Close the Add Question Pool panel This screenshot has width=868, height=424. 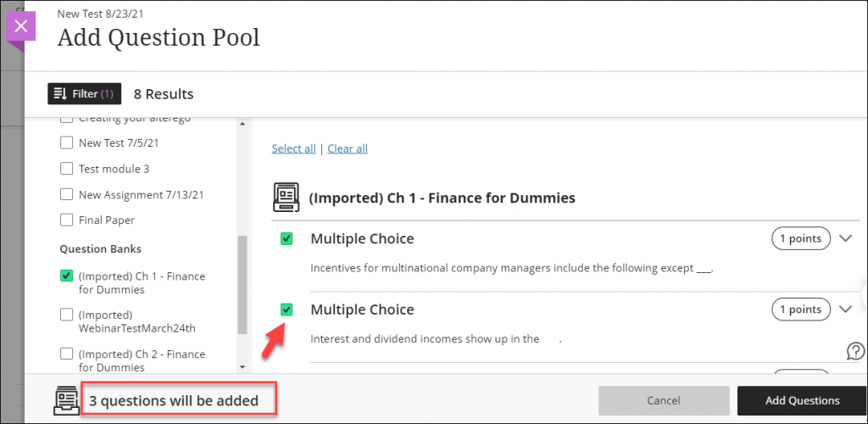[x=21, y=25]
